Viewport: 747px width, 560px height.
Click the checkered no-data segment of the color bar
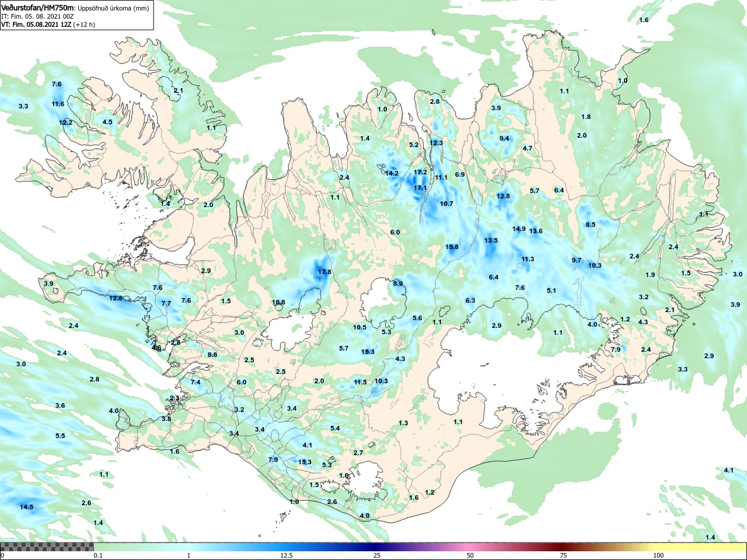[x=47, y=547]
